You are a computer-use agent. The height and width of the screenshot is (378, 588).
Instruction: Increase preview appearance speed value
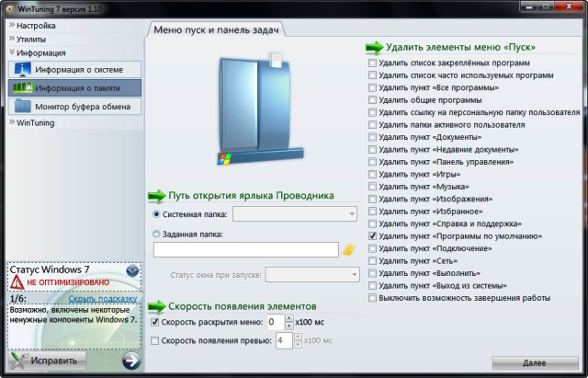point(298,338)
